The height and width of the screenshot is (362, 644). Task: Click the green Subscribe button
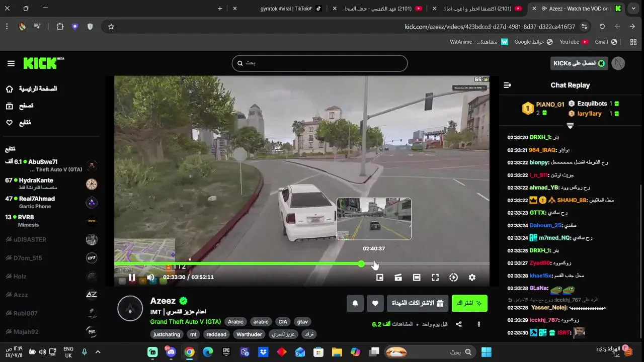[469, 303]
